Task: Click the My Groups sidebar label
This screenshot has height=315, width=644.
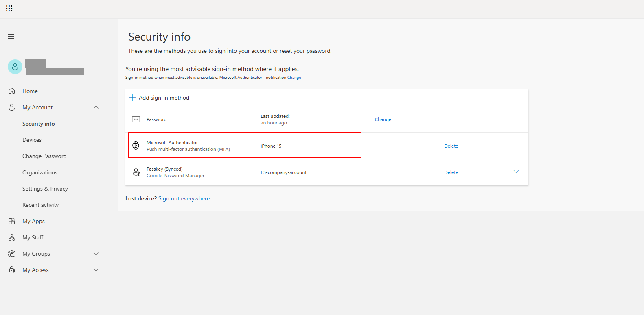Action: tap(36, 254)
